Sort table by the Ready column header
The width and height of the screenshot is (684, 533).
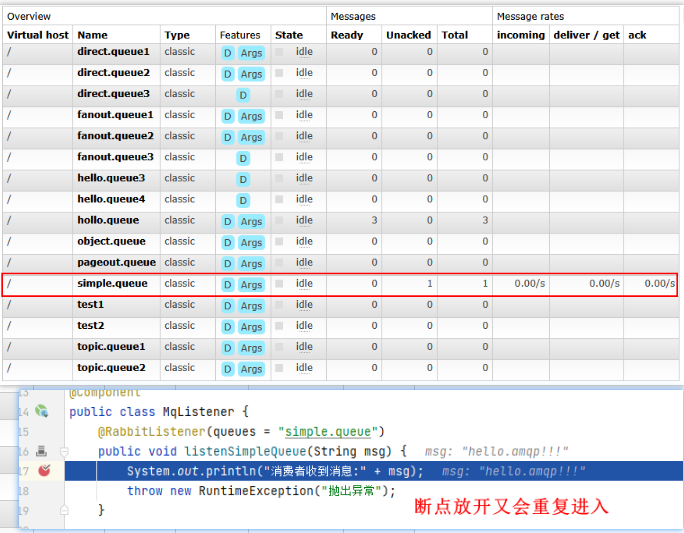[346, 35]
